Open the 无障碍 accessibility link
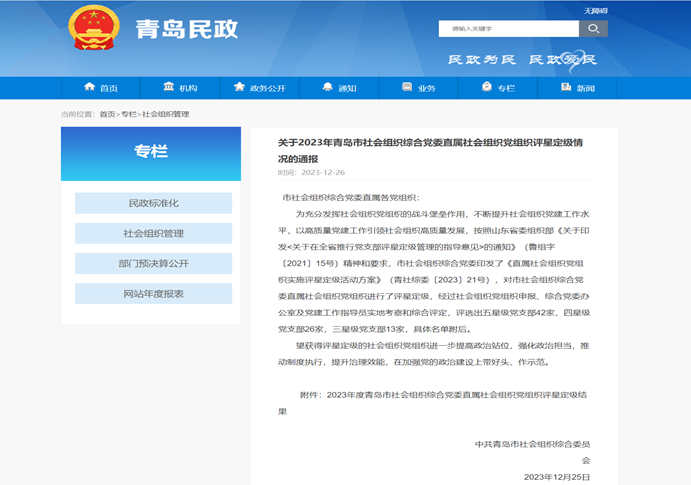691x485 pixels. coord(596,11)
